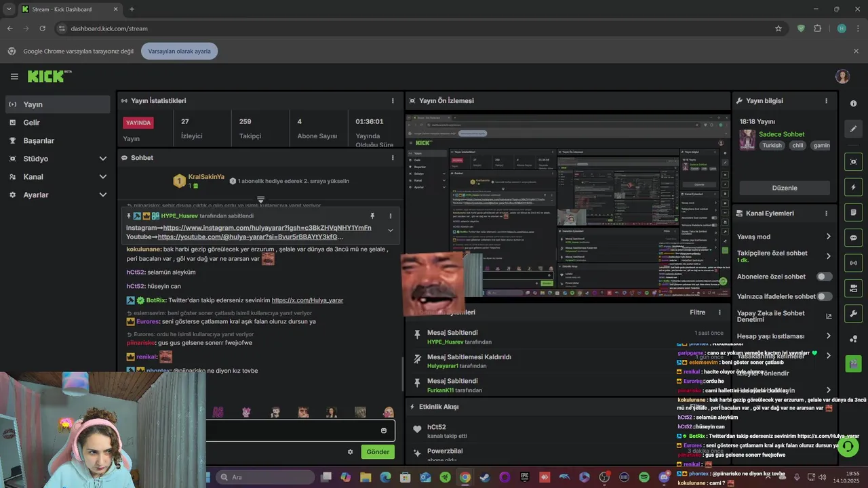The image size is (868, 488).
Task: Expand the Ayarlar sidebar section
Action: coord(103,195)
